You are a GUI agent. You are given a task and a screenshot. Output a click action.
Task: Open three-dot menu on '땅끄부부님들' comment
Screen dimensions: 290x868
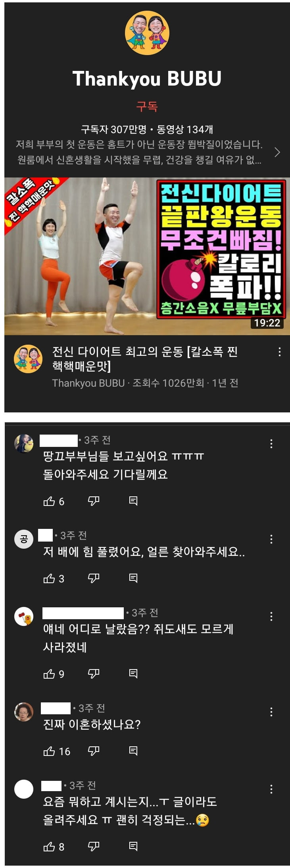[x=271, y=444]
